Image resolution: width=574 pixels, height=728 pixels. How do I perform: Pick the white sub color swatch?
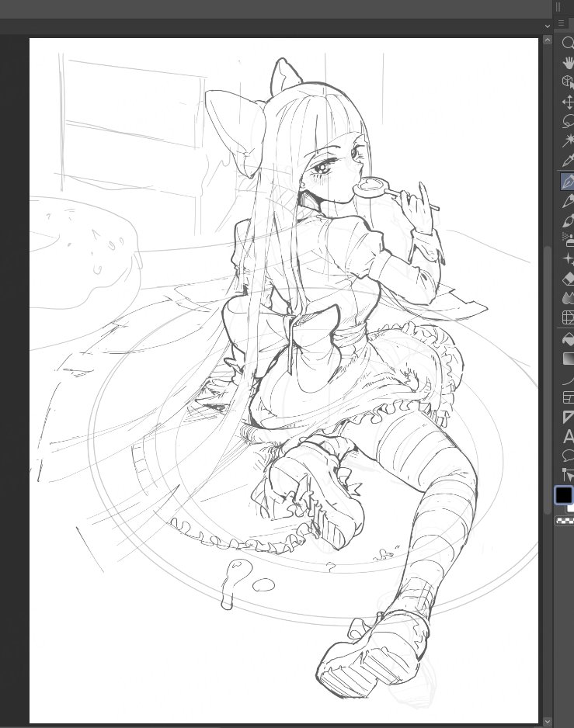click(x=570, y=508)
